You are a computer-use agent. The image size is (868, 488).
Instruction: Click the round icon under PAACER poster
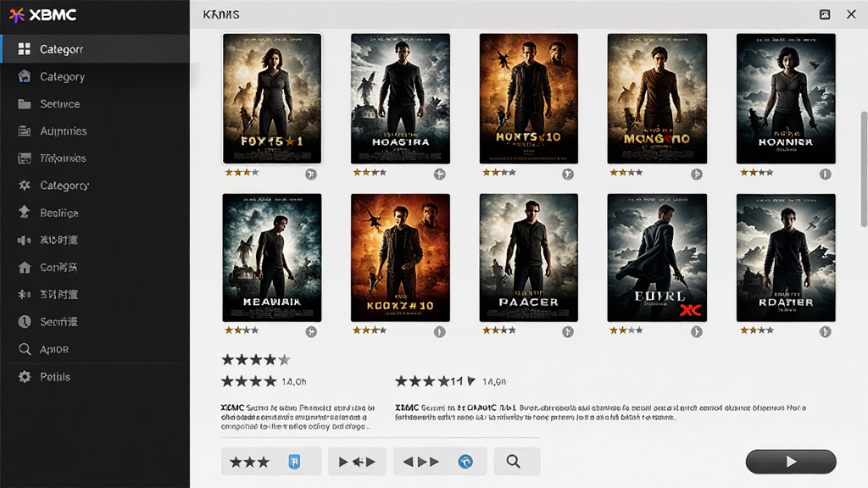coord(567,332)
